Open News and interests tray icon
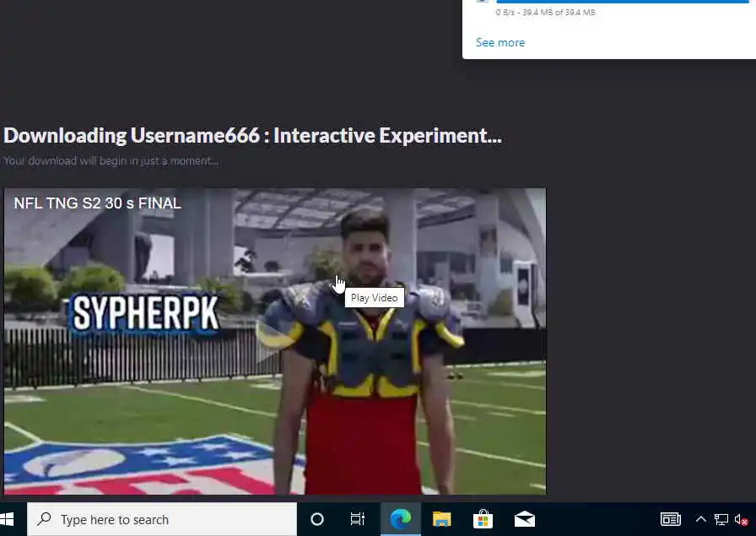Viewport: 756px width, 536px height. click(670, 520)
